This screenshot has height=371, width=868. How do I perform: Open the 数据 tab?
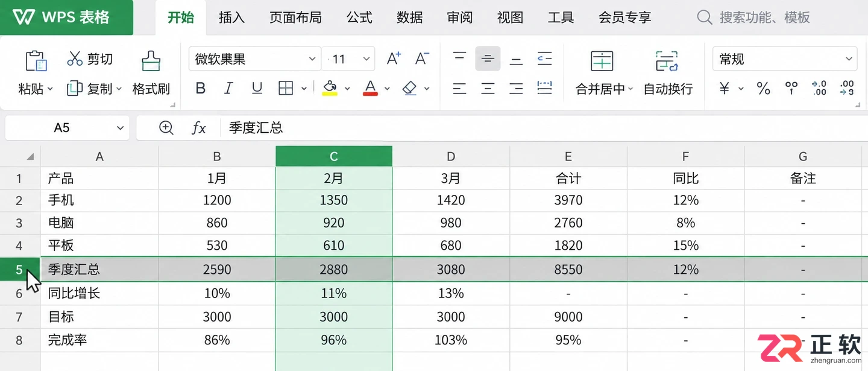[410, 17]
